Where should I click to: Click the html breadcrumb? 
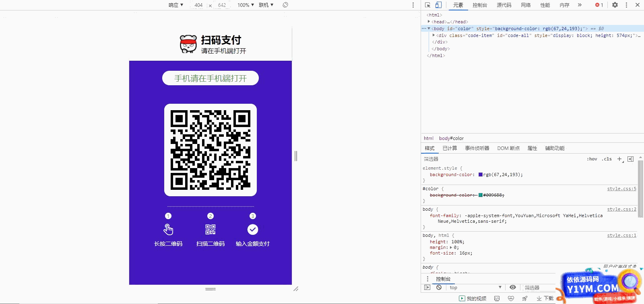[428, 138]
